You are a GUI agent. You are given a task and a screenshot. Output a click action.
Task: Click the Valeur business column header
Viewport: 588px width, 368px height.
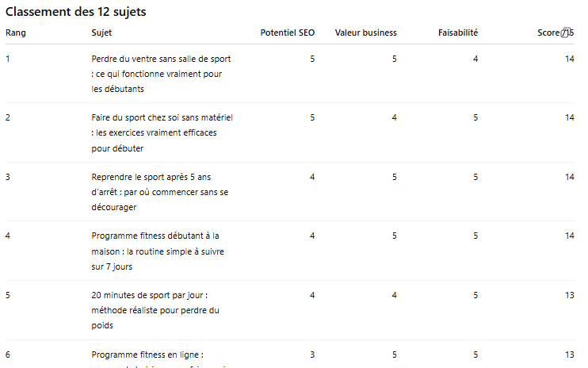(x=365, y=33)
